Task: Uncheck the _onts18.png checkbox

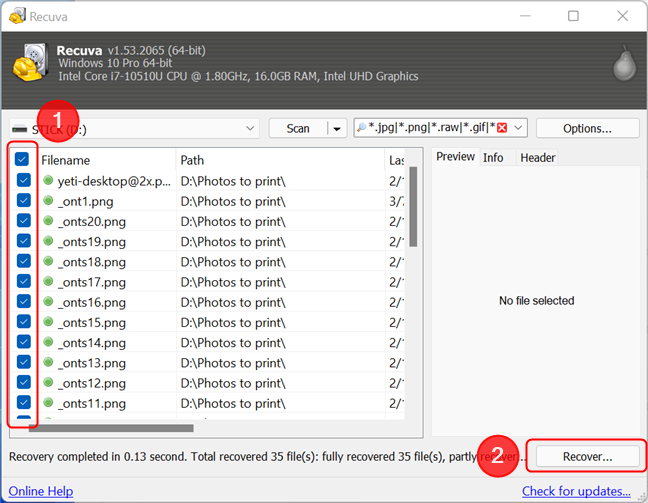Action: [24, 261]
